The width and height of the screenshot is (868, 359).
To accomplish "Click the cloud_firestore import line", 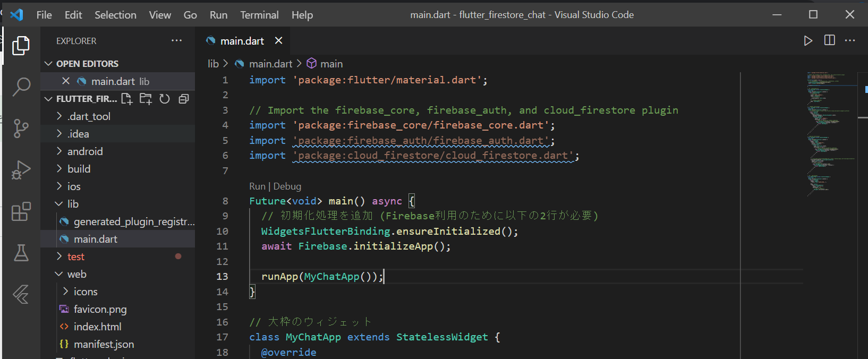I will 414,156.
